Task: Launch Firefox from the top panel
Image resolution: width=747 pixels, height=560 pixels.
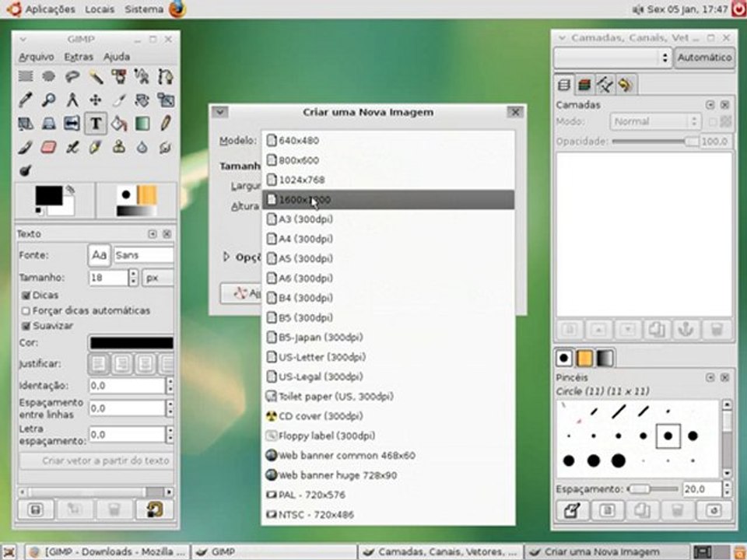Action: [x=177, y=9]
